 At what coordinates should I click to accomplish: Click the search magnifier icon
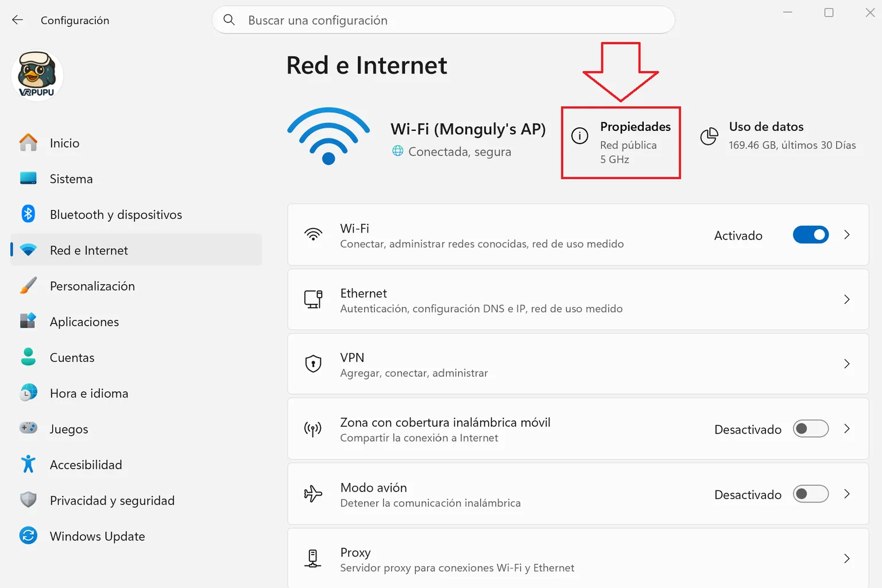[x=229, y=20]
